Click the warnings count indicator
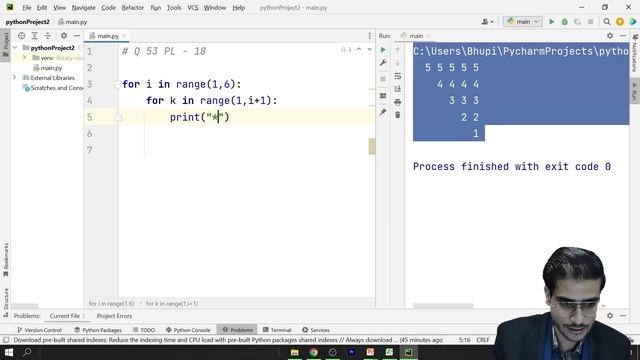The height and width of the screenshot is (360, 640). 346,49
